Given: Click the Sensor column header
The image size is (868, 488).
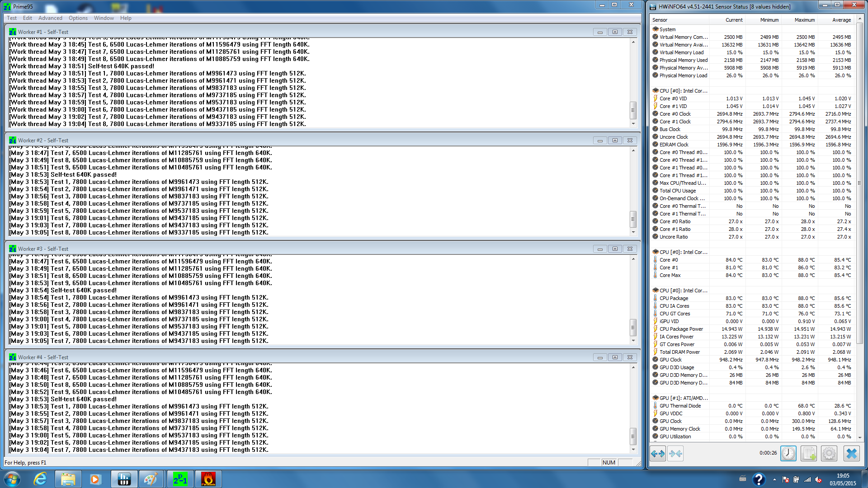Looking at the screenshot, I should click(x=679, y=20).
